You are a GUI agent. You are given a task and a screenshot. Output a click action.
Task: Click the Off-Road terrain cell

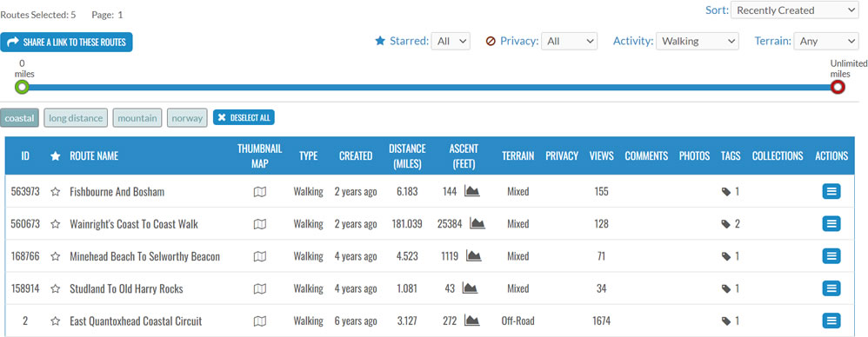[518, 321]
